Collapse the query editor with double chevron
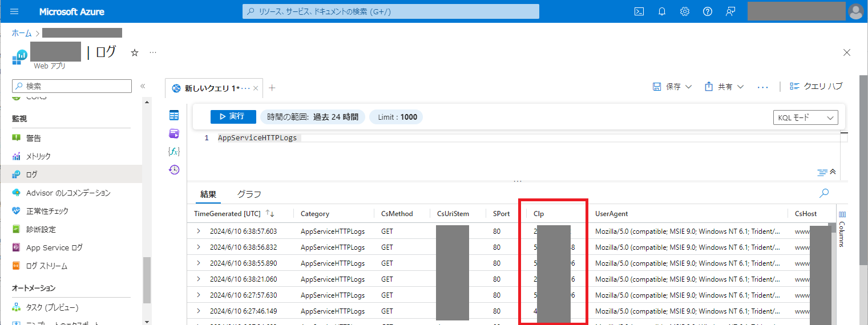This screenshot has height=325, width=868. point(833,172)
